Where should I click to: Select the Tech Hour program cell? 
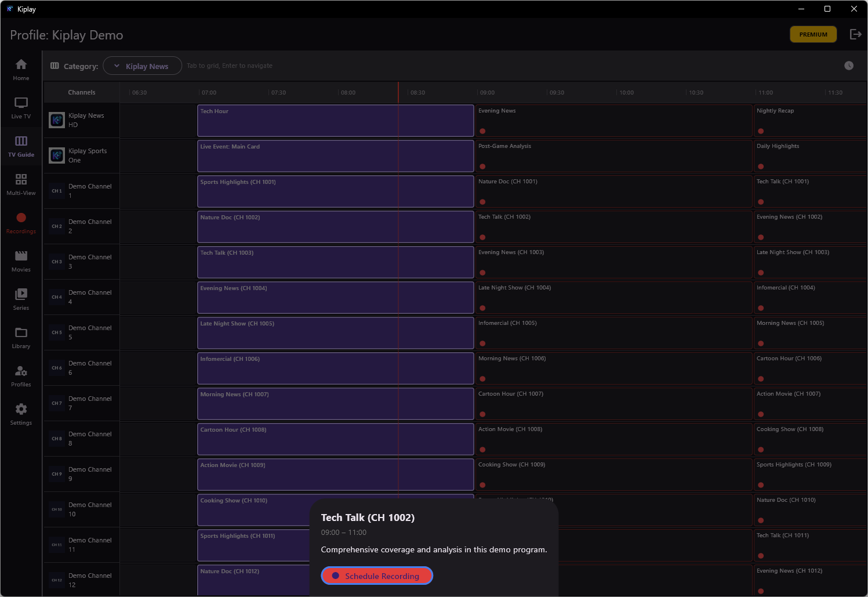pyautogui.click(x=335, y=120)
